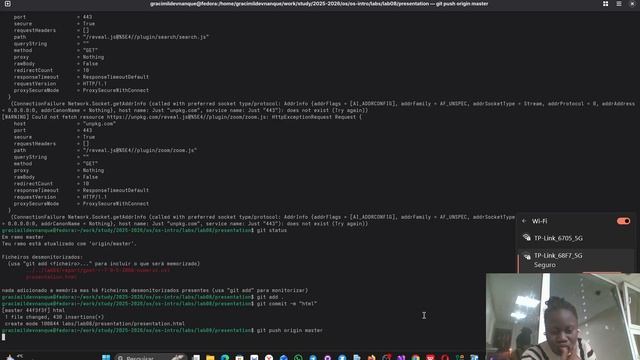Click the 'git commit -m "html"' command text
This screenshot has height=360, width=640.
287,304
